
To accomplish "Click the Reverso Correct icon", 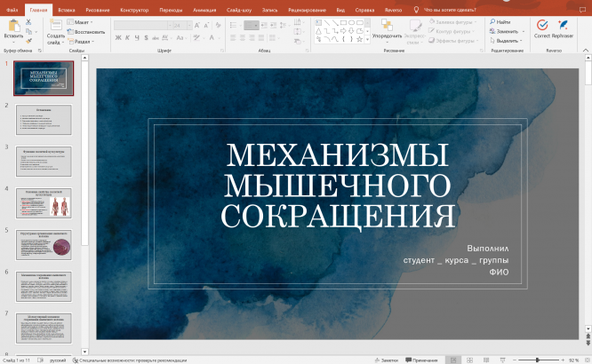I will click(541, 26).
